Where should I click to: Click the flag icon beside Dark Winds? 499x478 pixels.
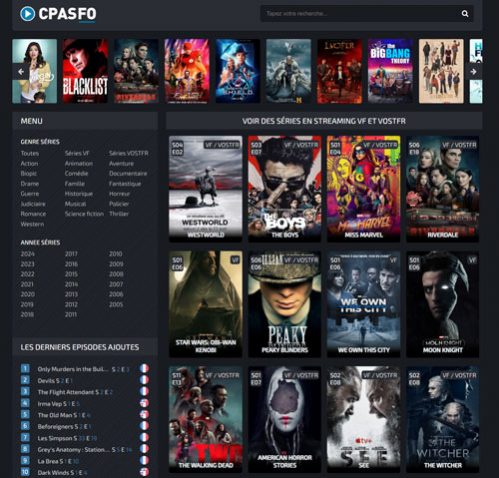[x=144, y=472]
